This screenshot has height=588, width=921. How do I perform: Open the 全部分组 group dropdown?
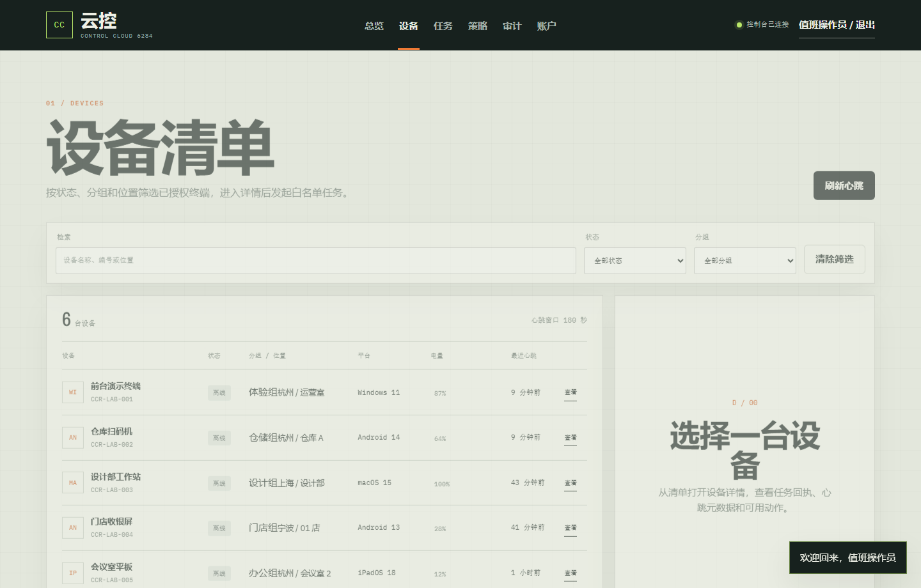[745, 261]
